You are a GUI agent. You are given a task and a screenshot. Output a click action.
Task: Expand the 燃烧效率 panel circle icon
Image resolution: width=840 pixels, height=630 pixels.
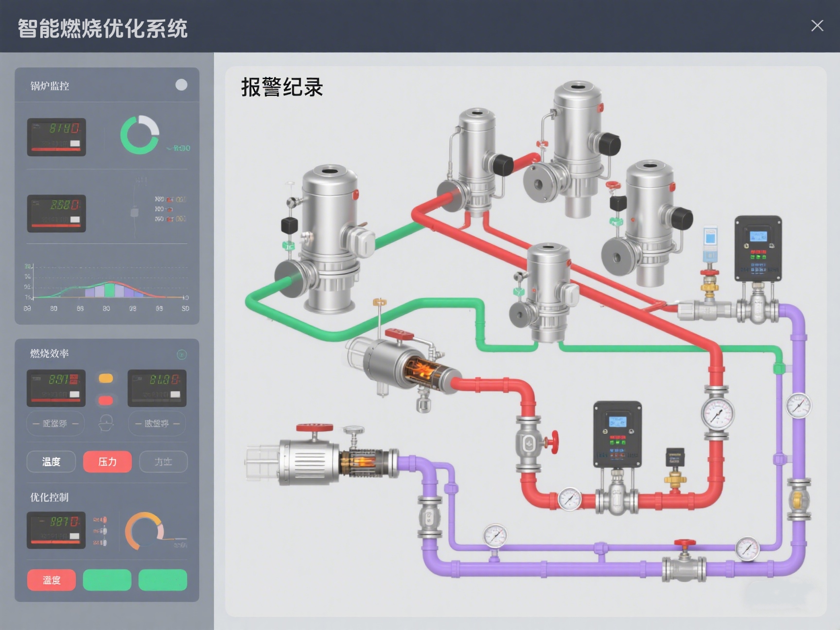tap(182, 354)
